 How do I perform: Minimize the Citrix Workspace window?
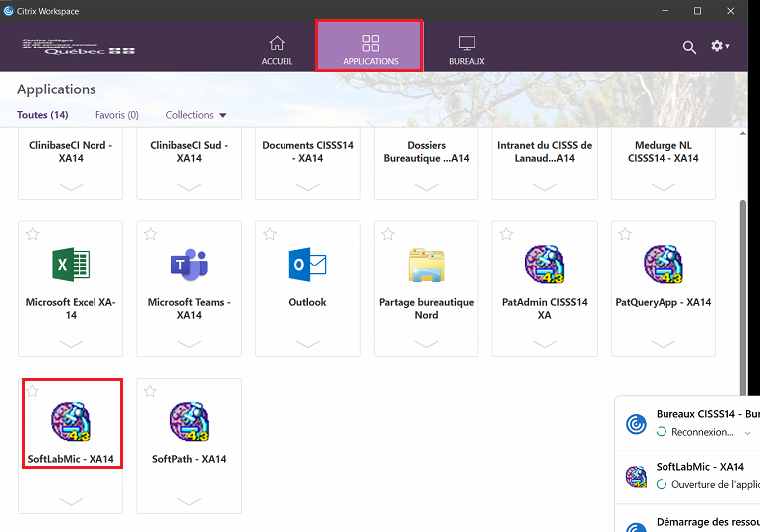coord(665,11)
